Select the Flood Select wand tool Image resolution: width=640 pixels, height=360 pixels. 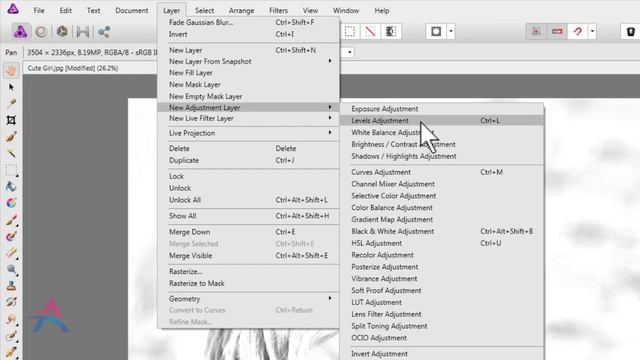tap(11, 153)
